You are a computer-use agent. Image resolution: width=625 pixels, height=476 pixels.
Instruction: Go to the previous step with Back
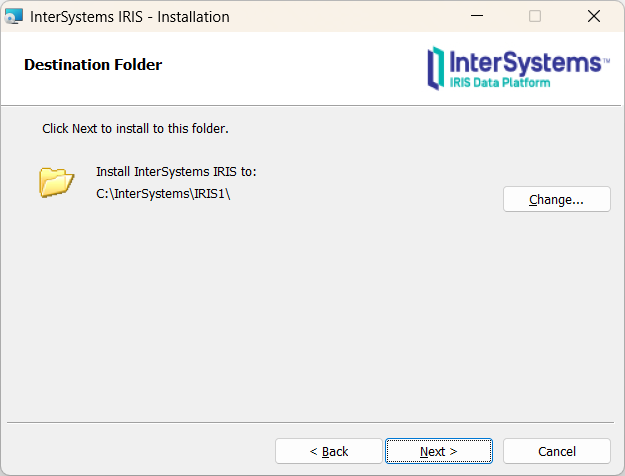point(328,451)
